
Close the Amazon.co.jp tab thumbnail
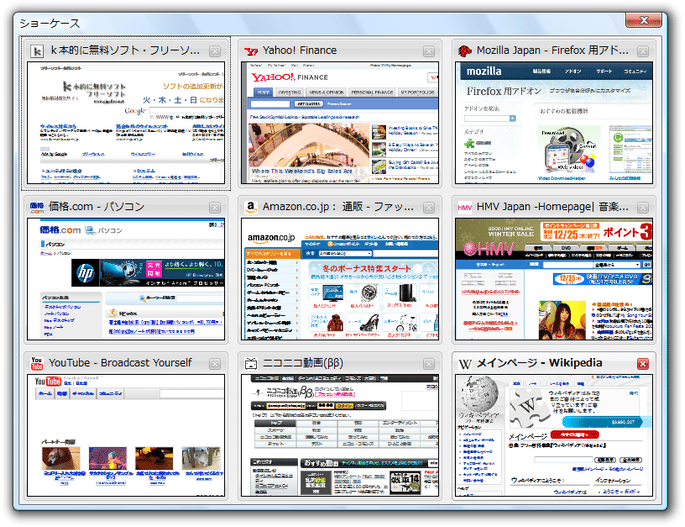[429, 208]
